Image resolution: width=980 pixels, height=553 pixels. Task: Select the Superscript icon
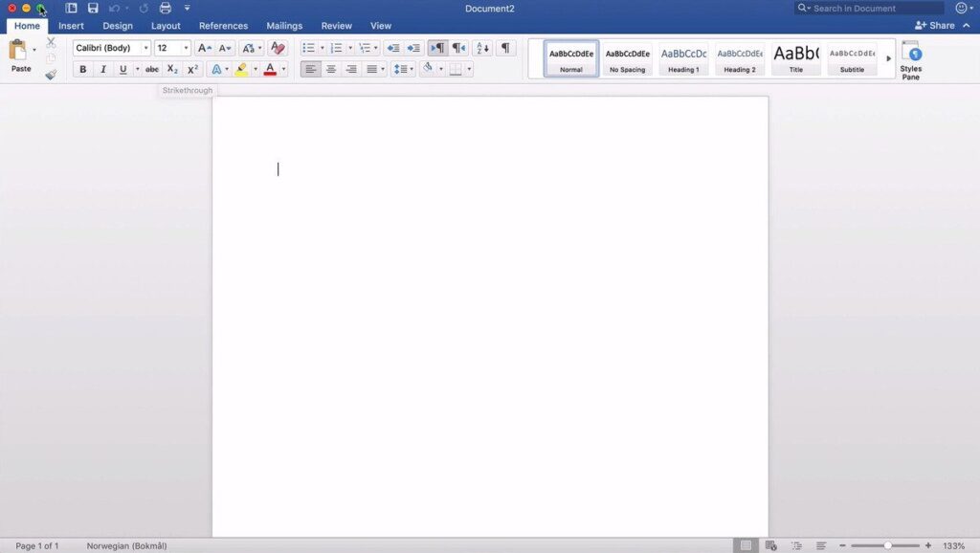coord(190,69)
